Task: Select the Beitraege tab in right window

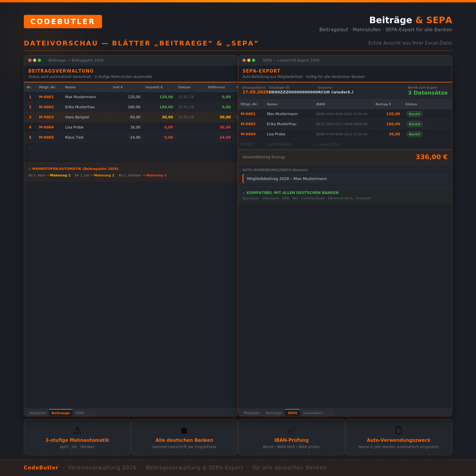Action: 274,413
